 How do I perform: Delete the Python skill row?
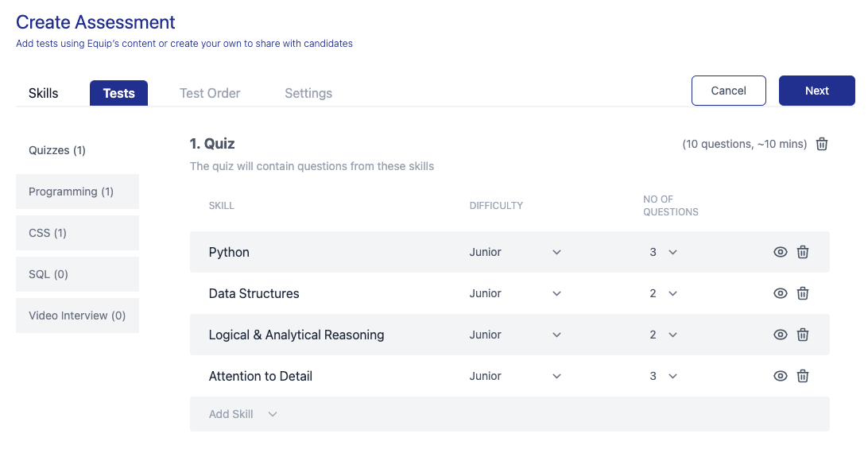click(803, 252)
